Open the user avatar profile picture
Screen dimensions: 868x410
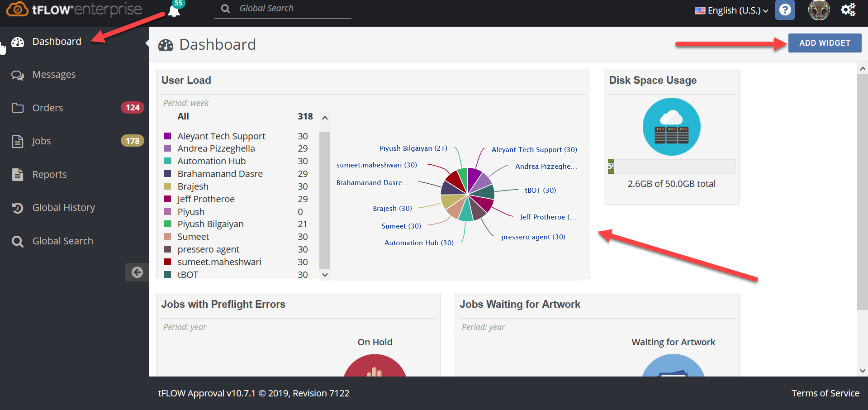tap(819, 10)
